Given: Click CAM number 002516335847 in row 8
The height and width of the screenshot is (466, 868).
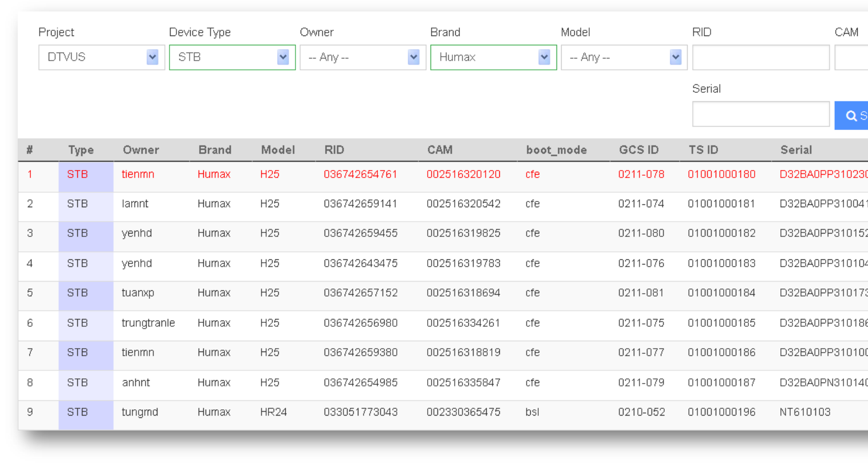Looking at the screenshot, I should click(463, 382).
